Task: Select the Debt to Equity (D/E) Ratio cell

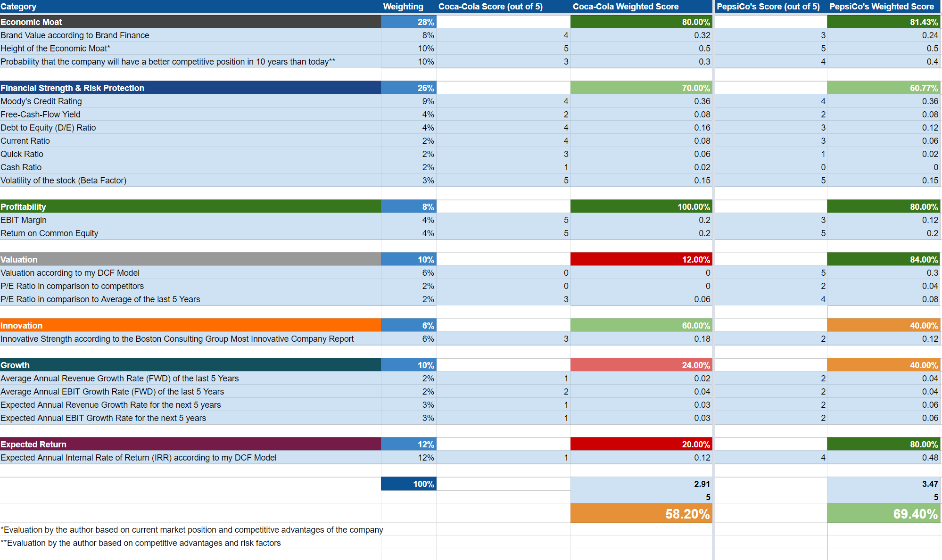Action: coord(190,127)
